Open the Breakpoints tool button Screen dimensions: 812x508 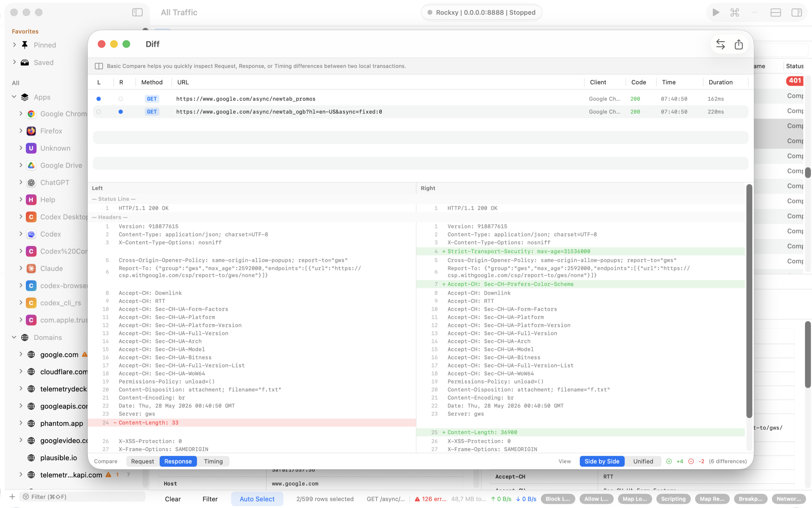pyautogui.click(x=750, y=499)
